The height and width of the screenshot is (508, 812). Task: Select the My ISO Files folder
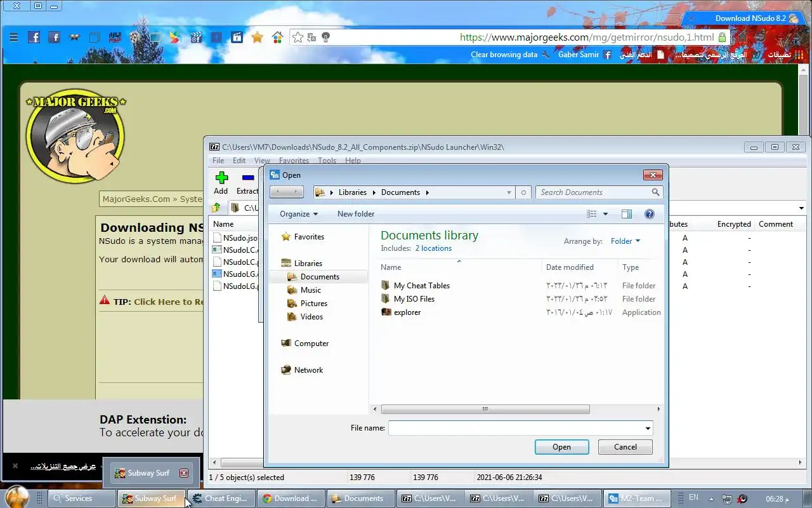click(408, 299)
